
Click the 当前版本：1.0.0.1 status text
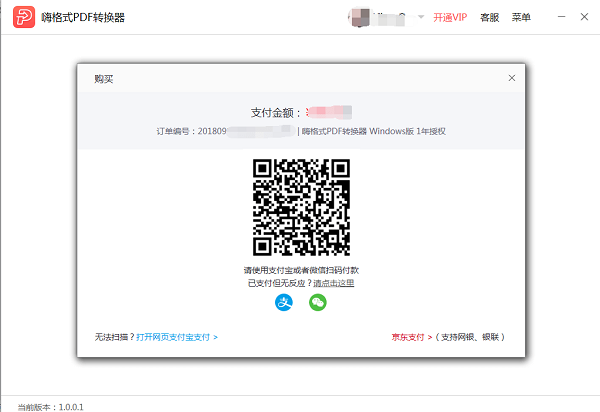click(50, 407)
